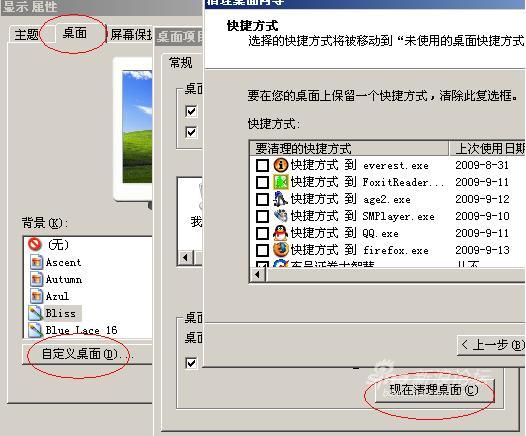Click the Blue Lace 16 wallpaper icon
The height and width of the screenshot is (436, 526).
click(36, 330)
